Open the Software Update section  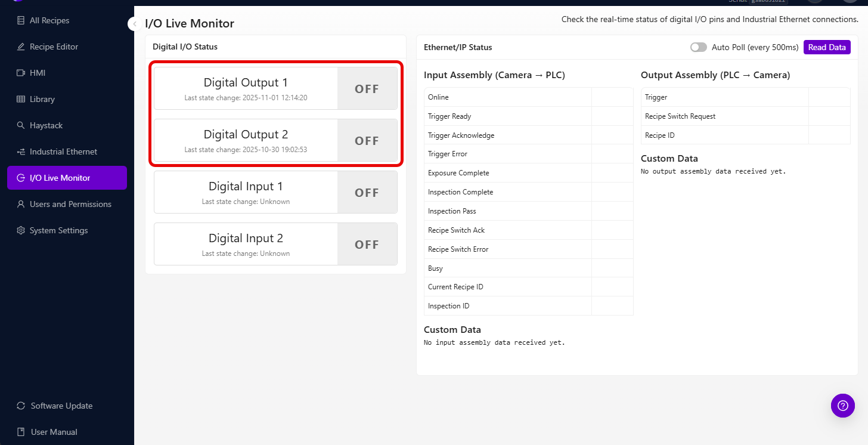tap(61, 406)
